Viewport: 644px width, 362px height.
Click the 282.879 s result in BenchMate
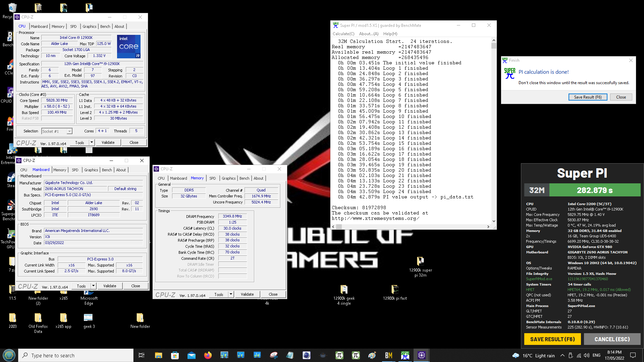pos(595,190)
